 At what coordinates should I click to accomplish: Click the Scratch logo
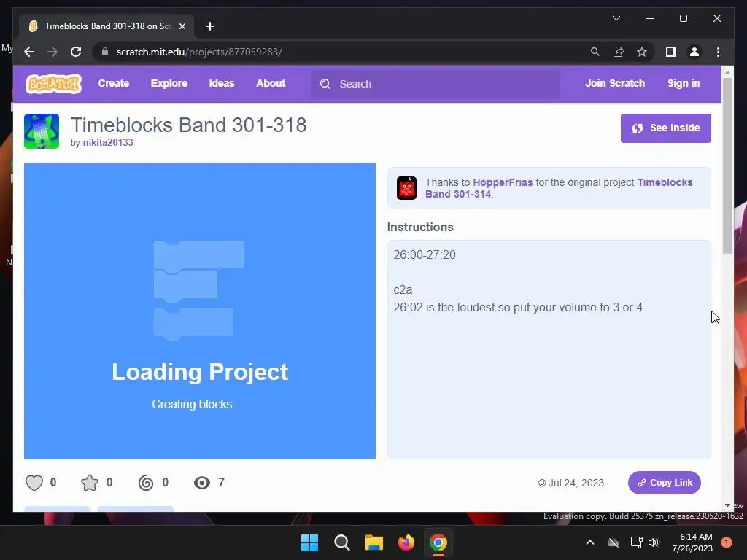(x=53, y=84)
